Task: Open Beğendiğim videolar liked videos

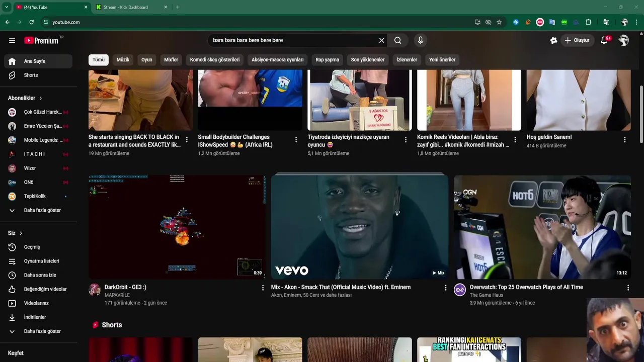Action: pos(38,290)
